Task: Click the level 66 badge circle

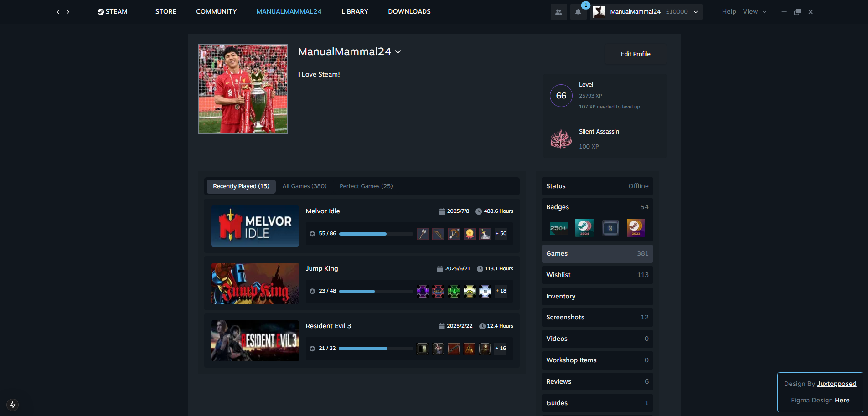Action: pos(561,96)
